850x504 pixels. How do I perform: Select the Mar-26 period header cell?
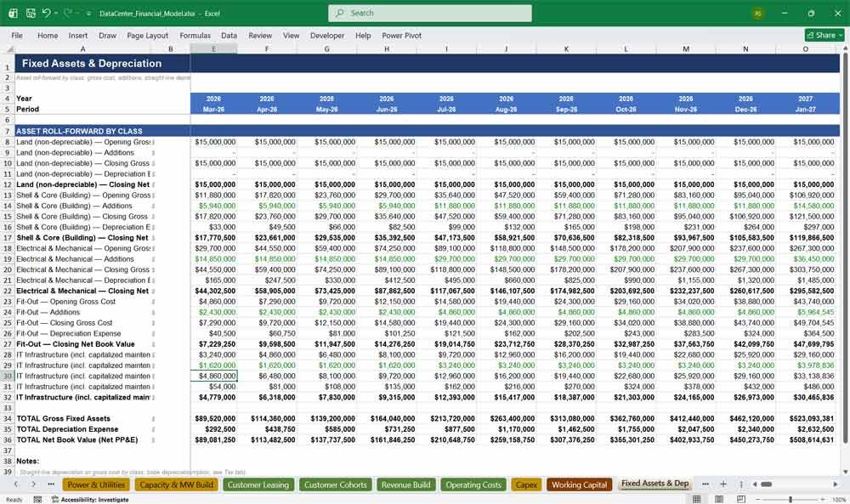(x=213, y=109)
